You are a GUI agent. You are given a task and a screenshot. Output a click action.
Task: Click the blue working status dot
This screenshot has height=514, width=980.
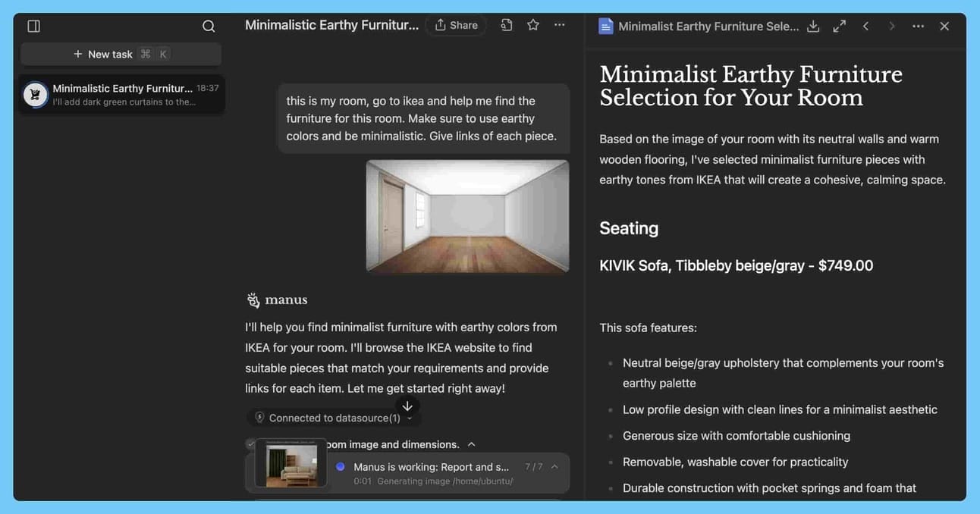pyautogui.click(x=341, y=467)
